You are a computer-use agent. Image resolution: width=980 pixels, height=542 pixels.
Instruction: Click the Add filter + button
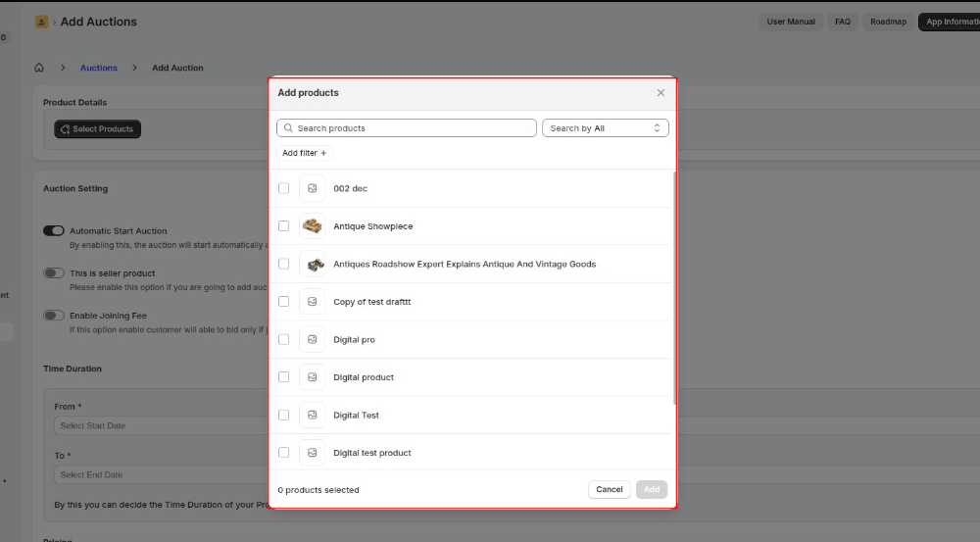tap(305, 153)
